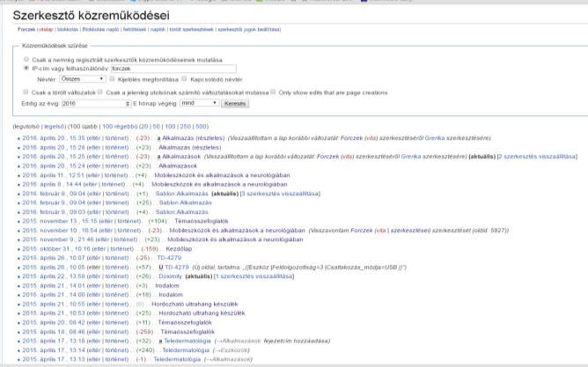
Task: Open the month dropdown showing 'mind'
Action: pyautogui.click(x=200, y=103)
